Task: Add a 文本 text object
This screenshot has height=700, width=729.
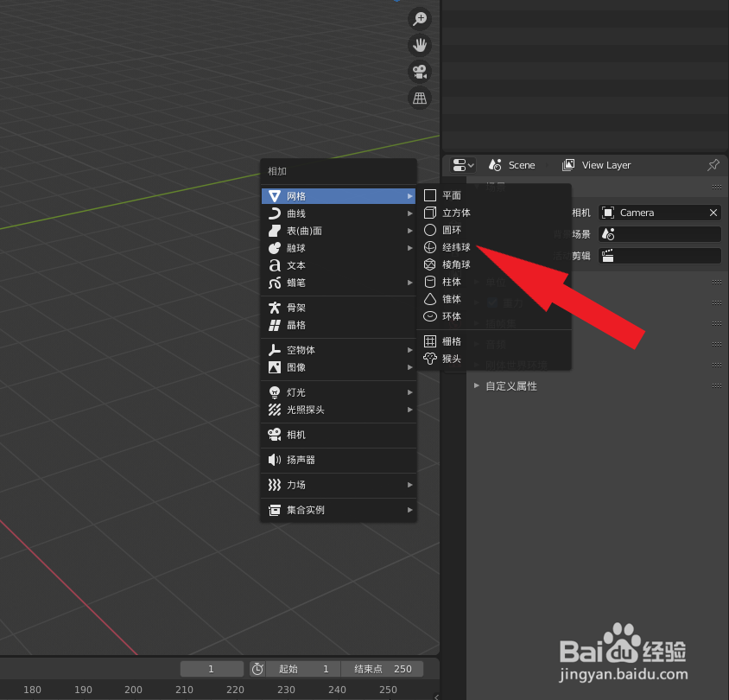Action: coord(339,265)
